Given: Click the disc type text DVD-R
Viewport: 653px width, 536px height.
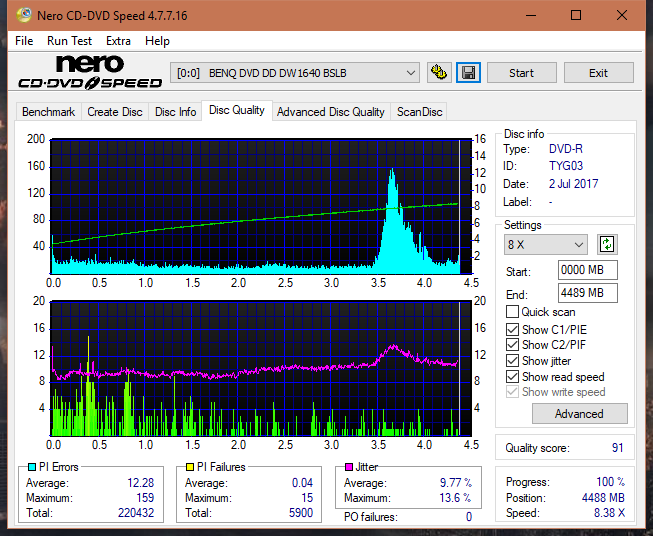Looking at the screenshot, I should [566, 149].
